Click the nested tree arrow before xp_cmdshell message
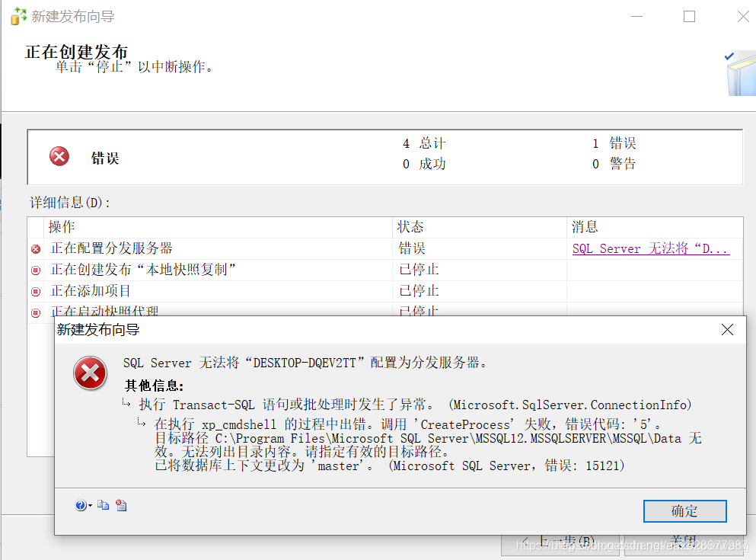This screenshot has width=756, height=560. pos(142,423)
